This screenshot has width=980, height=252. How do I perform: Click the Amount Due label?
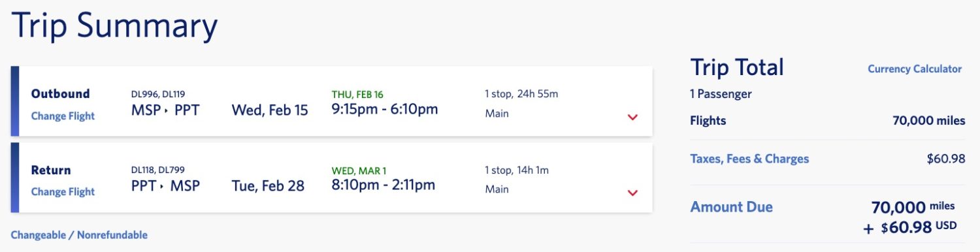pyautogui.click(x=732, y=207)
